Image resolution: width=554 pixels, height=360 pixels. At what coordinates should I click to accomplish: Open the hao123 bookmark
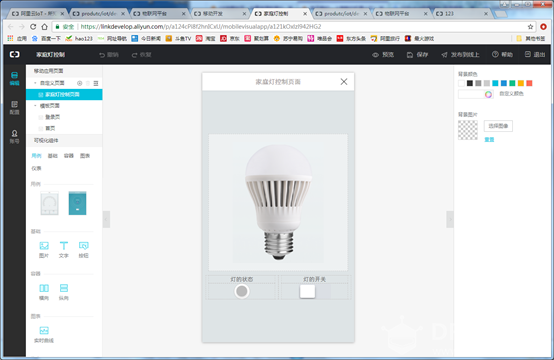pyautogui.click(x=80, y=38)
